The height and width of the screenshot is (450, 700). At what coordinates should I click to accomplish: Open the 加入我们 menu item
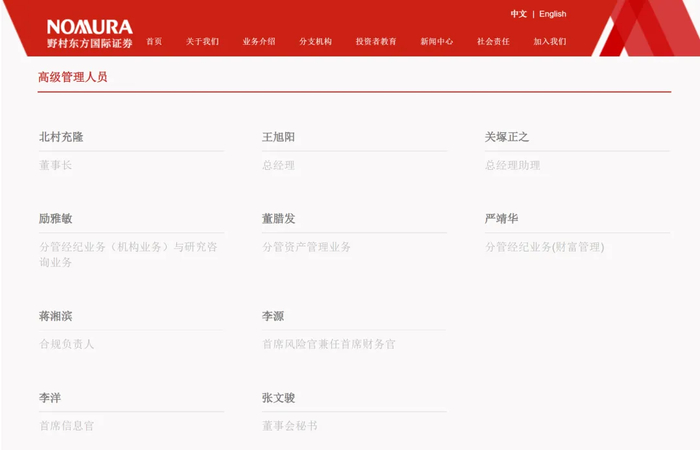550,42
